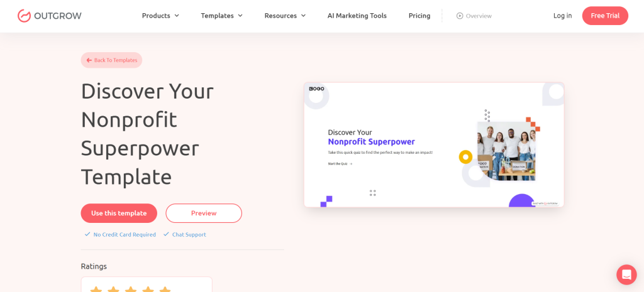Start a Free Trial

tap(604, 16)
